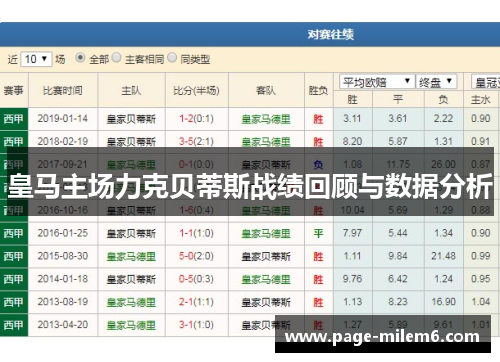
Task: Click the 2013-04-20 match date
Action: pos(63,325)
